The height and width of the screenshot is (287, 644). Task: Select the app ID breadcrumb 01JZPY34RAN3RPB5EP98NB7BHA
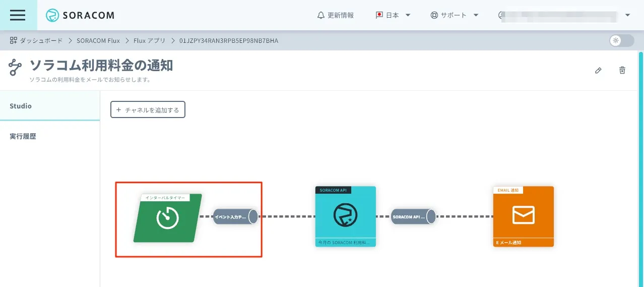(x=229, y=40)
